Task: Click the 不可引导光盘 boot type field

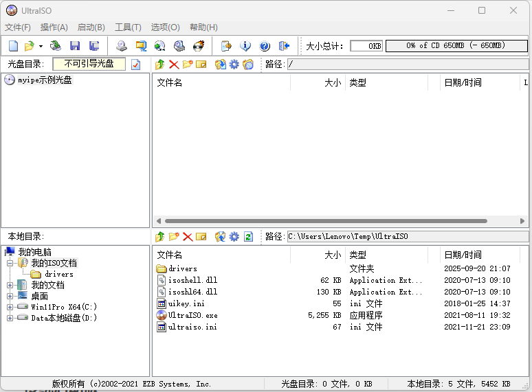Action: pyautogui.click(x=89, y=64)
